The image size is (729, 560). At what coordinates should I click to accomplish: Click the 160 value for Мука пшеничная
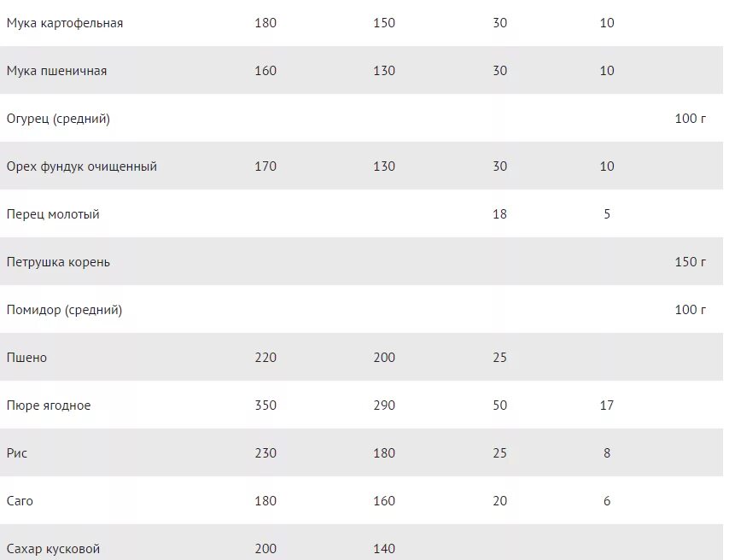pos(265,71)
